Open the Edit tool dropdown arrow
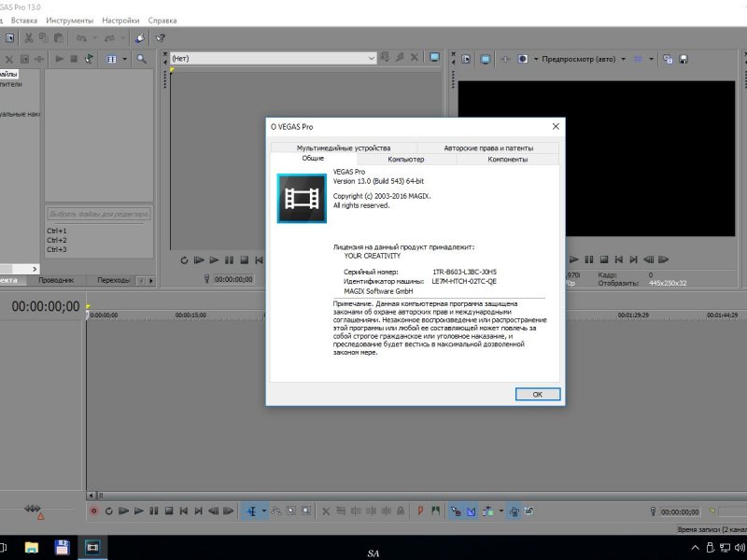Screen dimensions: 747x560 [x=263, y=511]
